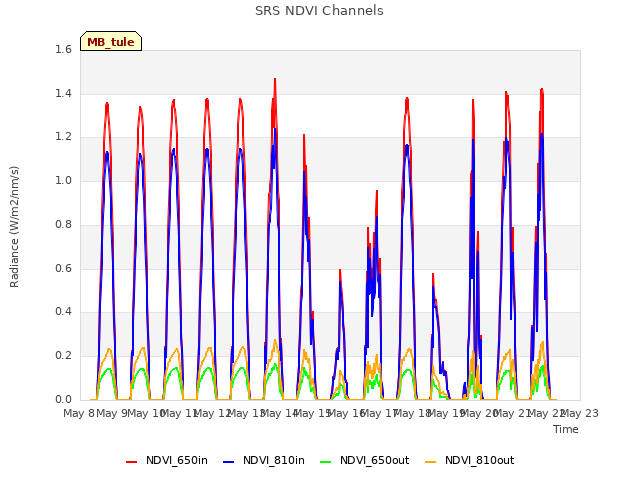This screenshot has width=640, height=480.
Task: Click the NDVI_650out legend label
Action: coord(375,460)
